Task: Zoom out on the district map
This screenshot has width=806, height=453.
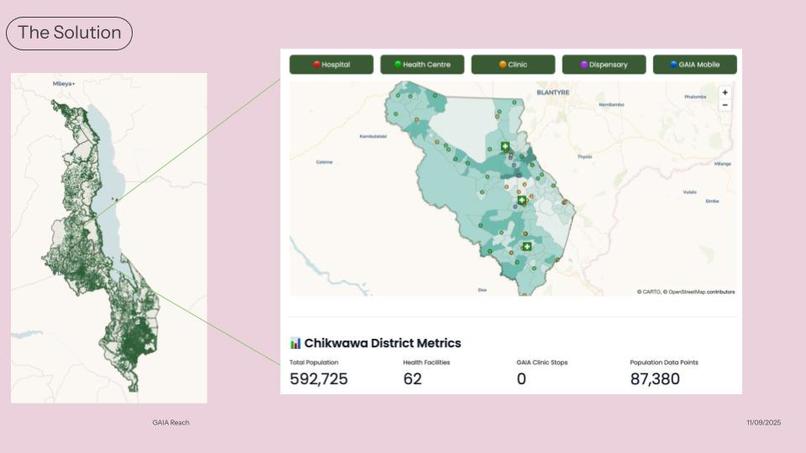Action: [x=725, y=105]
